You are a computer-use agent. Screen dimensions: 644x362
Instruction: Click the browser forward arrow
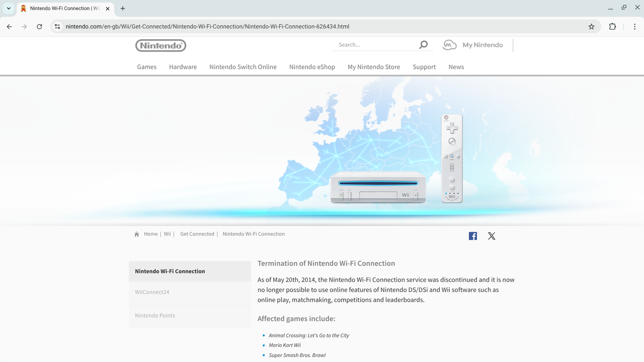pyautogui.click(x=24, y=27)
